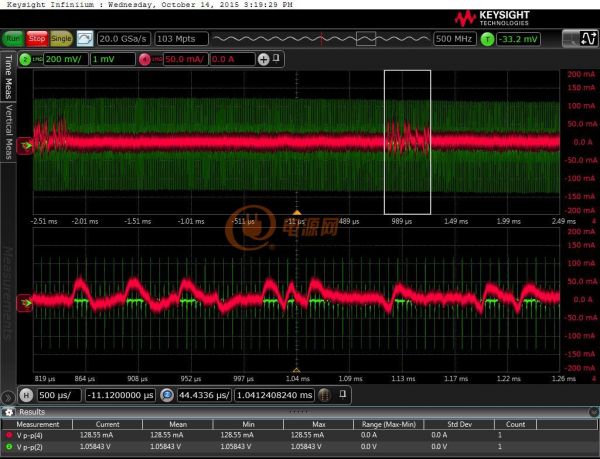Screen dimensions: 600x459
Task: Select the Current column header
Action: click(x=108, y=424)
